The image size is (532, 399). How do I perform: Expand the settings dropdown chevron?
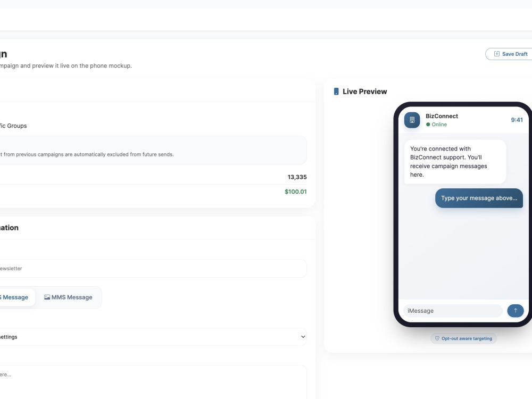303,337
